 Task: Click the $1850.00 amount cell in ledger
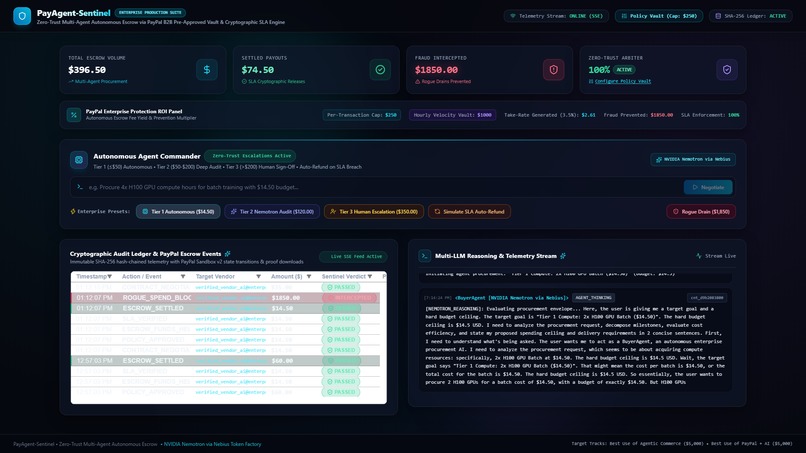point(286,298)
